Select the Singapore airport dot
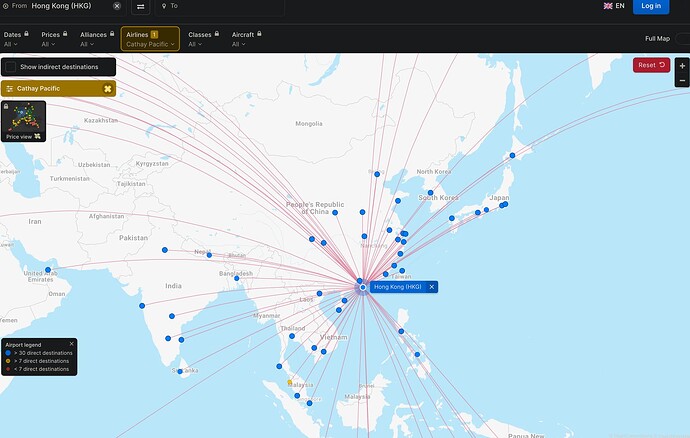Viewport: 690px width, 438px height. [309, 403]
